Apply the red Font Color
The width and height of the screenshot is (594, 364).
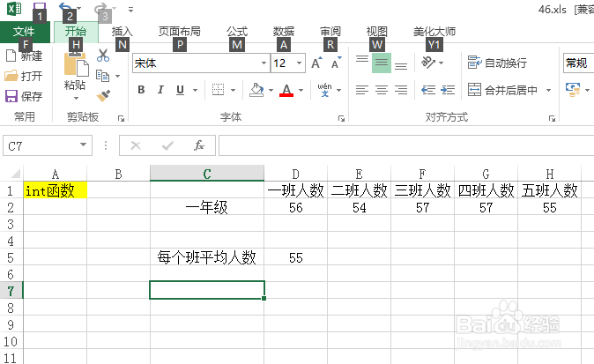[x=286, y=90]
